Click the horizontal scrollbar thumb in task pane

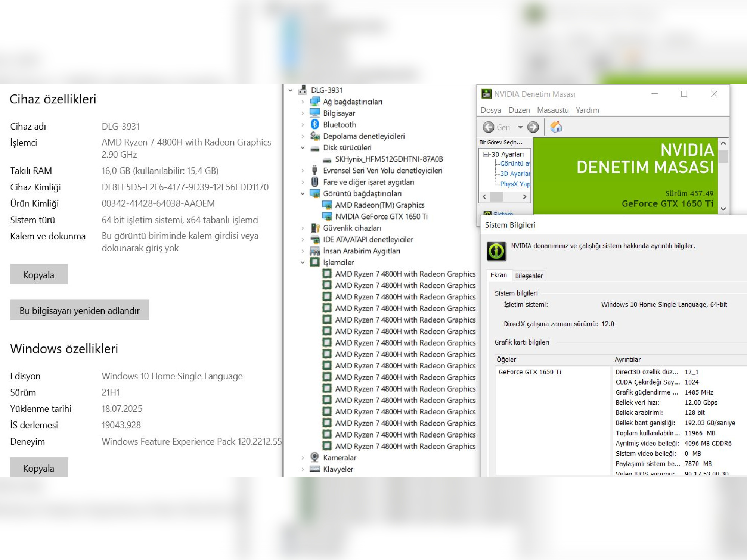(496, 197)
